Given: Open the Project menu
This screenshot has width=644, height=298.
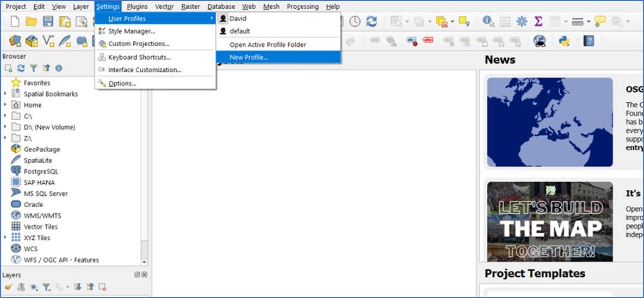Looking at the screenshot, I should click(x=16, y=7).
